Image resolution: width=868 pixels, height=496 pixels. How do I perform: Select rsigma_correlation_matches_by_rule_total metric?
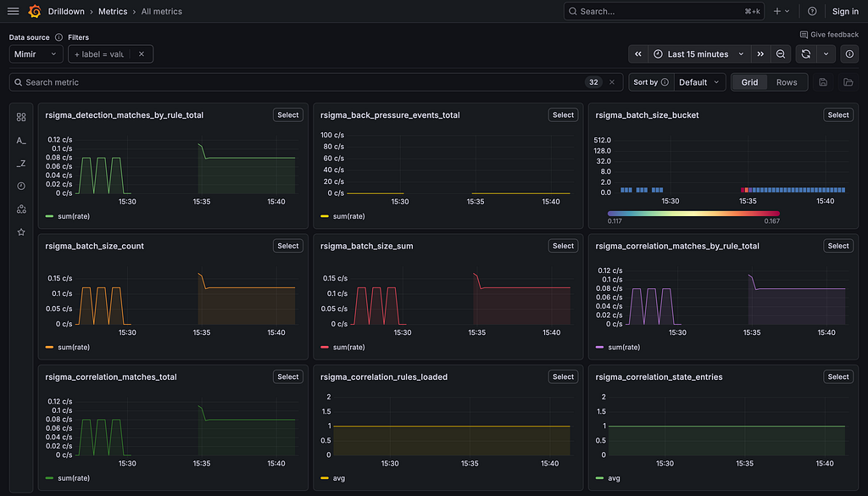click(x=838, y=246)
